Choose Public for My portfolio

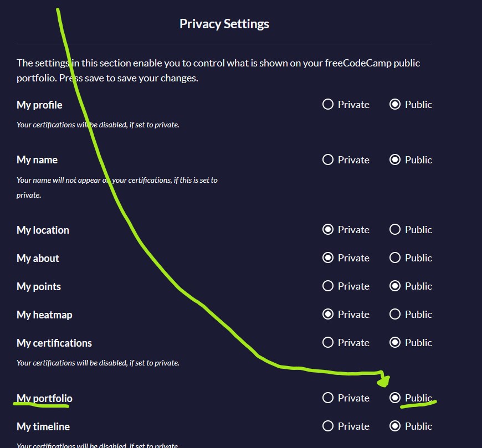tap(394, 398)
